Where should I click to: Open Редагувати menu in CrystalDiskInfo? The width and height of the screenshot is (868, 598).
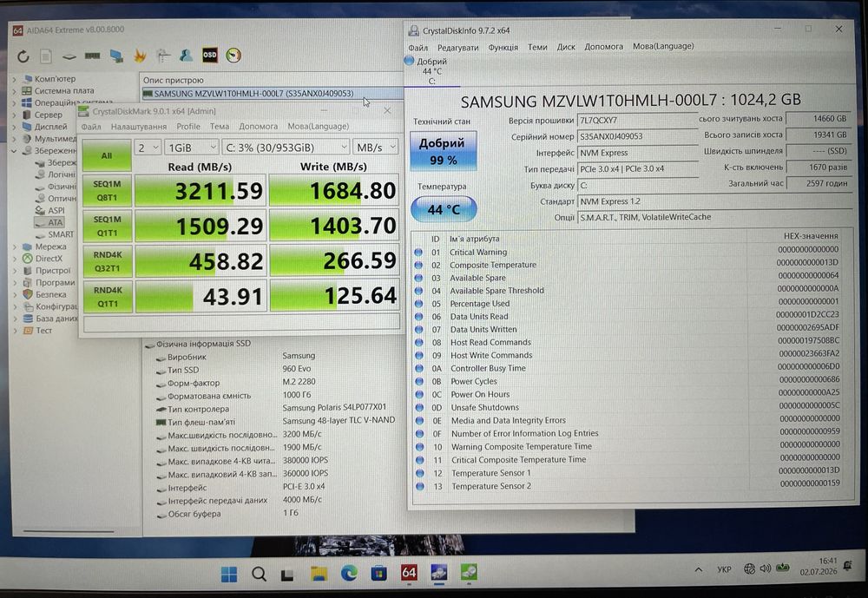point(457,48)
